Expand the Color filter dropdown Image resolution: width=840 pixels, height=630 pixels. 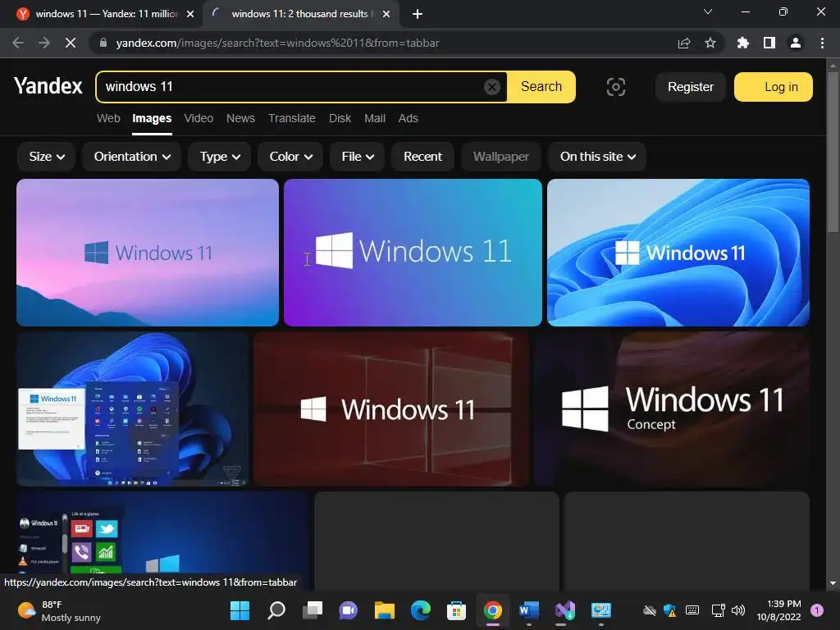pyautogui.click(x=290, y=157)
